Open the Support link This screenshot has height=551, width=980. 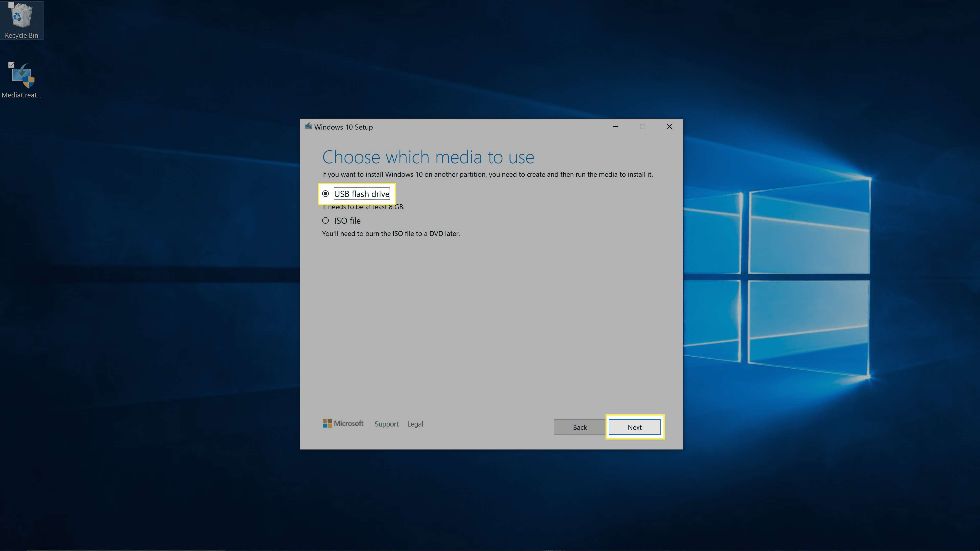(x=386, y=424)
